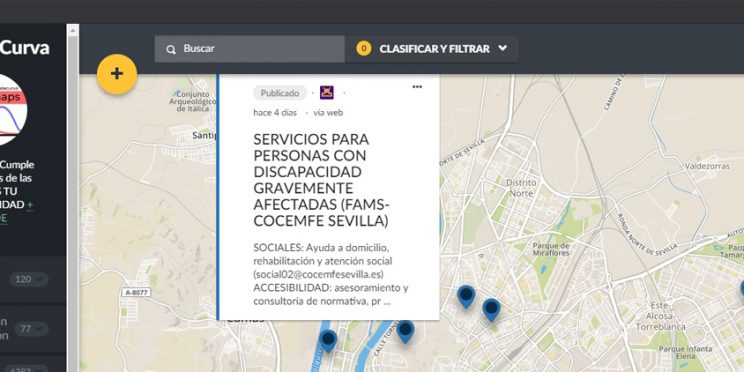This screenshot has height=372, width=744.
Task: Click the 'hace 4 días' timestamp
Action: [275, 113]
